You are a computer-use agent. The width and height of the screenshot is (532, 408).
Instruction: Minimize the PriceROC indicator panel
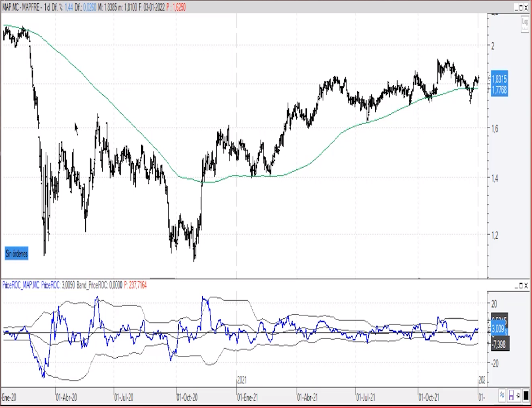[x=516, y=286]
